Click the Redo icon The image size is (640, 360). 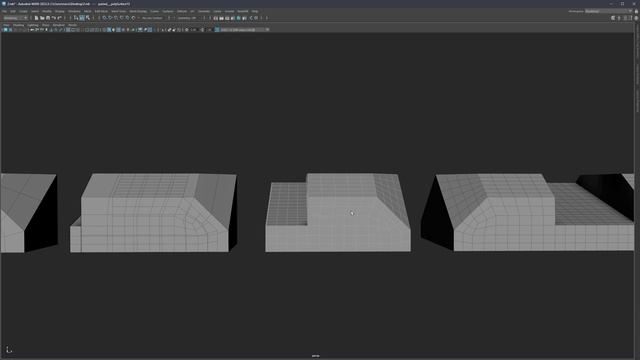59,18
